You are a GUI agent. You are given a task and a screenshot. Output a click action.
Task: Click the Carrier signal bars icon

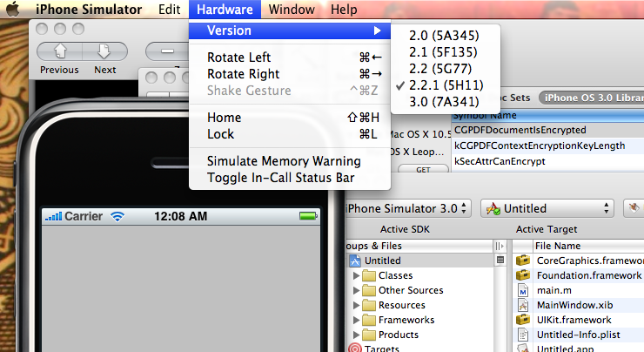click(54, 216)
